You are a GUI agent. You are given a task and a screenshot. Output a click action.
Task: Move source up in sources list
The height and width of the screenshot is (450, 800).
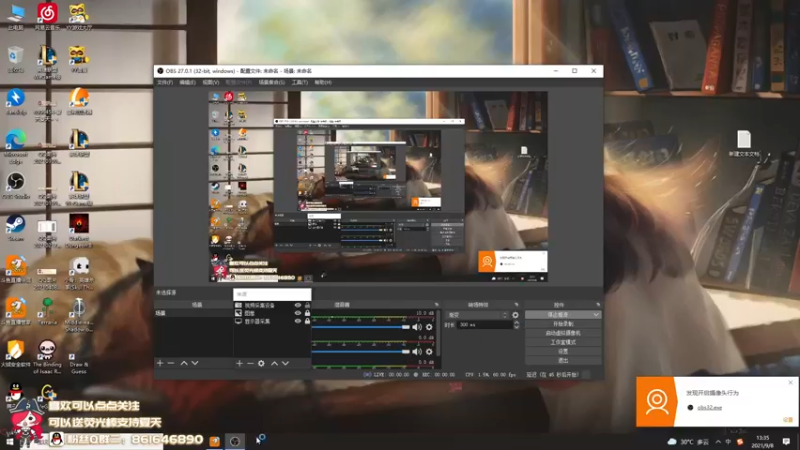point(274,363)
